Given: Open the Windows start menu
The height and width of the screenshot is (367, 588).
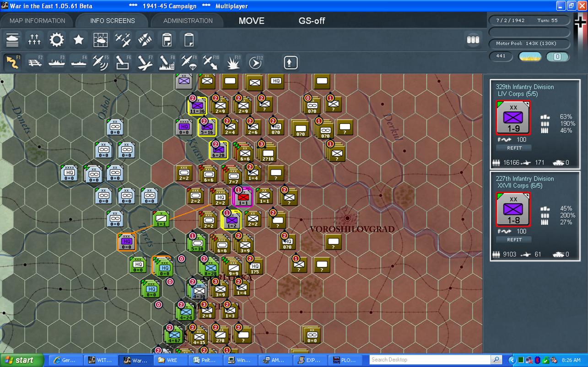Looking at the screenshot, I should tap(22, 360).
